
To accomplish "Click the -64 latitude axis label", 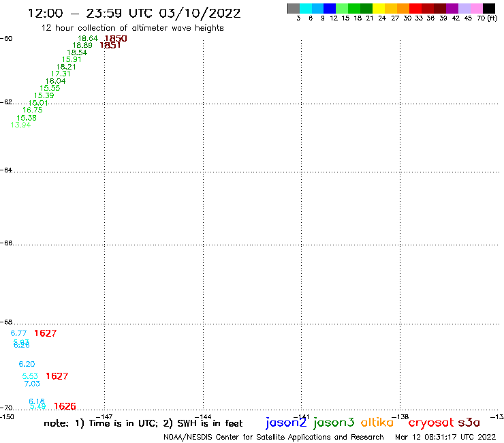I will [6, 170].
